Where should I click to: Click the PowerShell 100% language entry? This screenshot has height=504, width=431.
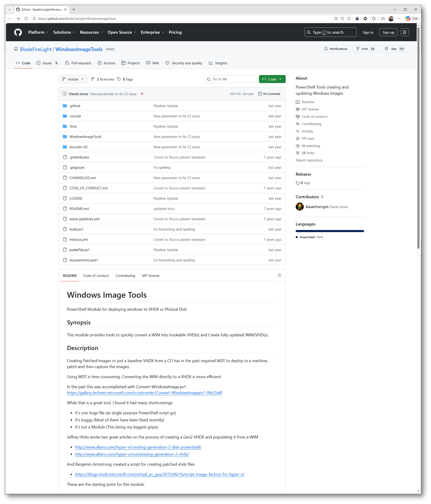coord(309,237)
